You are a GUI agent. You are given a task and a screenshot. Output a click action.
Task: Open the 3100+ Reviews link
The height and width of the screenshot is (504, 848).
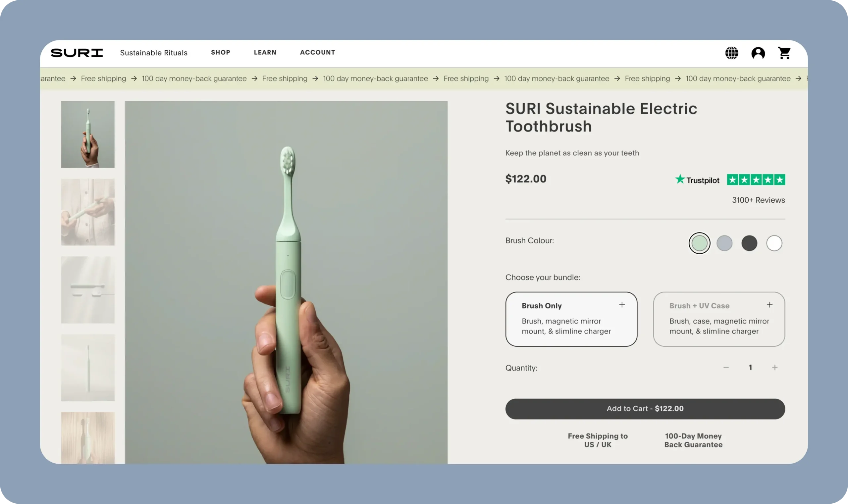758,200
